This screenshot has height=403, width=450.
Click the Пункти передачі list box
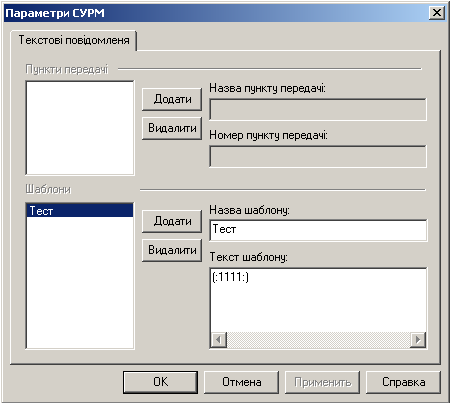point(80,128)
